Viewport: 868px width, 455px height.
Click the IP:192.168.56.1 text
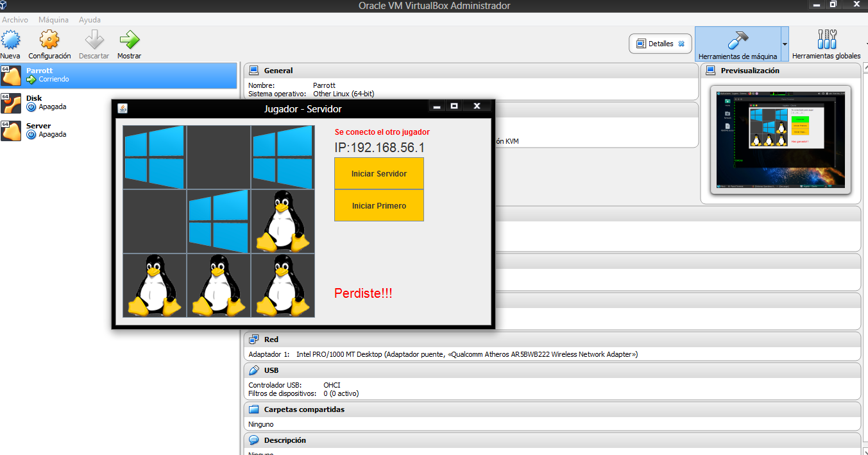pos(379,148)
